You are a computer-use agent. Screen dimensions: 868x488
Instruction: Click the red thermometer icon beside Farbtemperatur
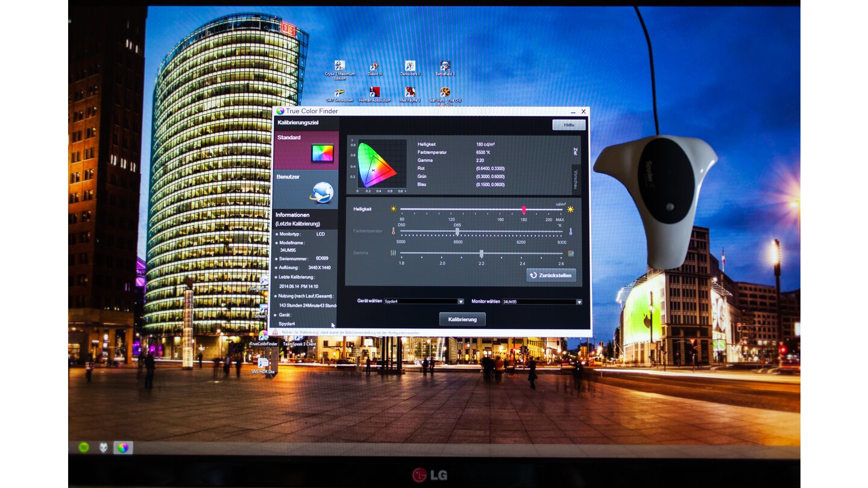[x=393, y=231]
